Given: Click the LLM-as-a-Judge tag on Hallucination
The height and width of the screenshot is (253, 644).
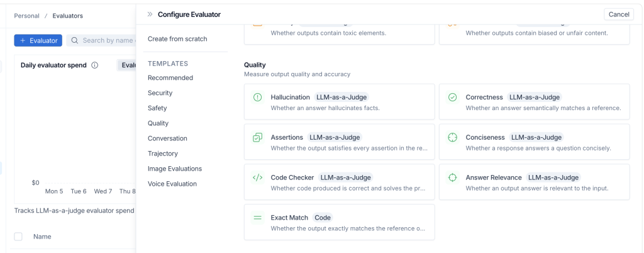Looking at the screenshot, I should point(341,98).
